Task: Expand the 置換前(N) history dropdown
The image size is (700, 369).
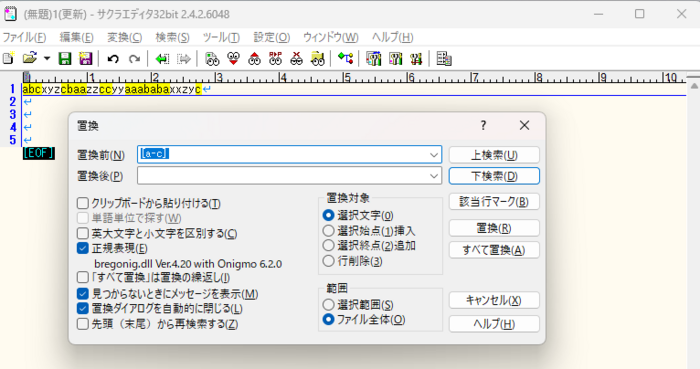Action: 434,155
